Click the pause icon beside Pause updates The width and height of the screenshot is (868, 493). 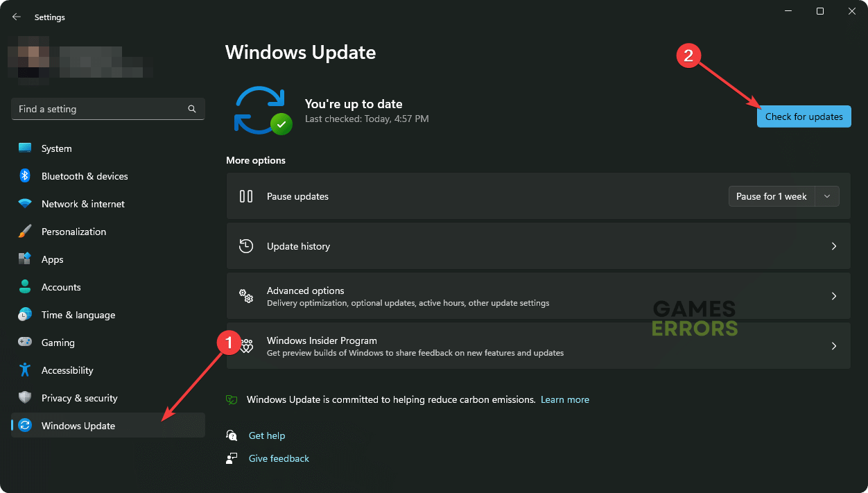[x=246, y=196]
